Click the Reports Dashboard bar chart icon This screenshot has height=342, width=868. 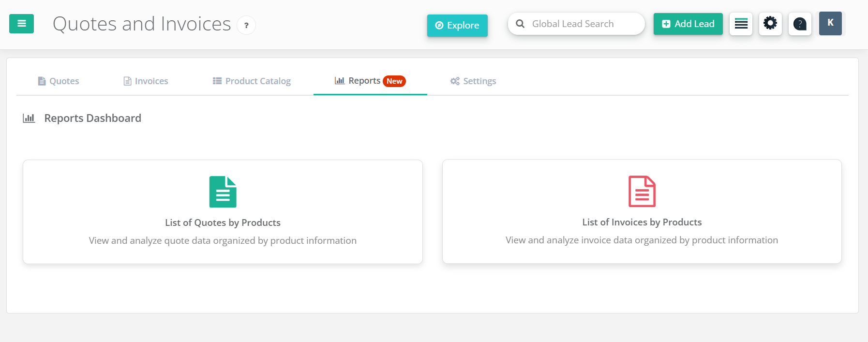(29, 118)
